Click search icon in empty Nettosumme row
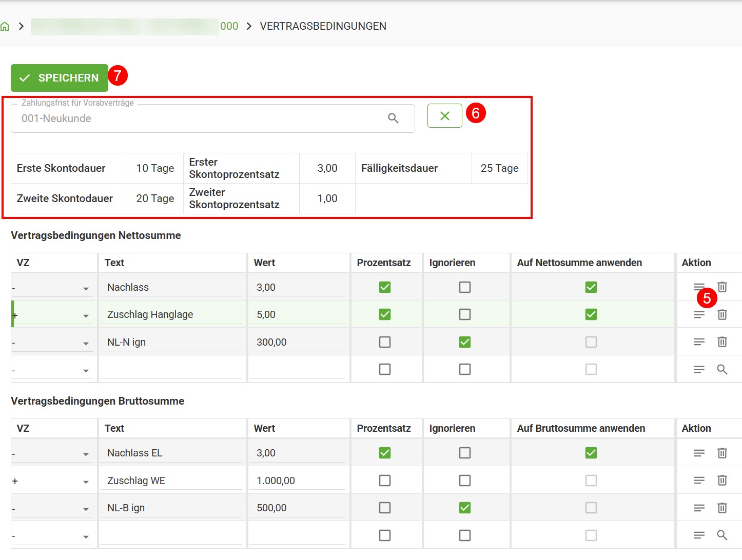 (x=722, y=369)
